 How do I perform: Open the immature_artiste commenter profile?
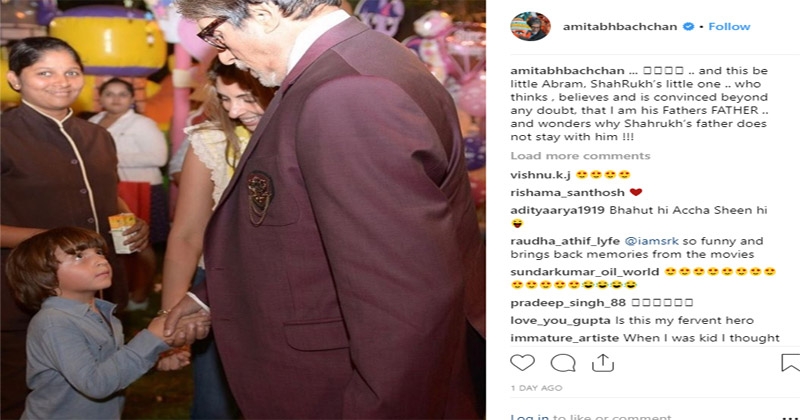(565, 338)
